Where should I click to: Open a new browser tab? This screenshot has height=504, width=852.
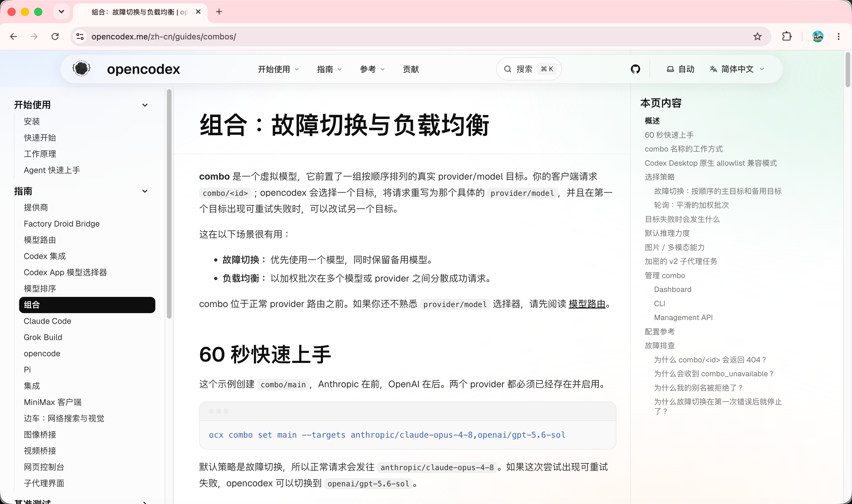tap(219, 12)
